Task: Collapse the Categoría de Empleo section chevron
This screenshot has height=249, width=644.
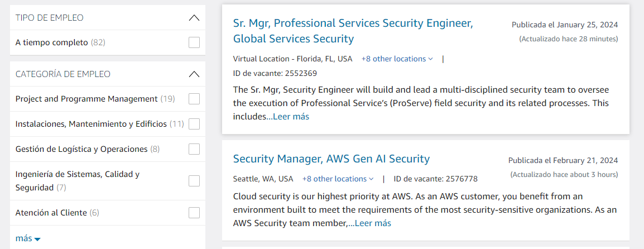Action: pos(194,74)
